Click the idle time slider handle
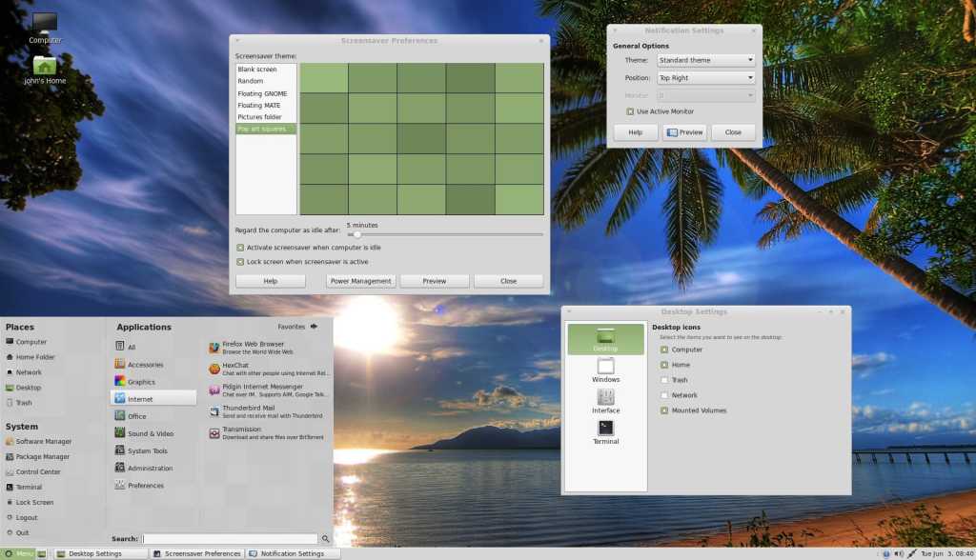Screen dimensions: 976x560 tap(356, 234)
